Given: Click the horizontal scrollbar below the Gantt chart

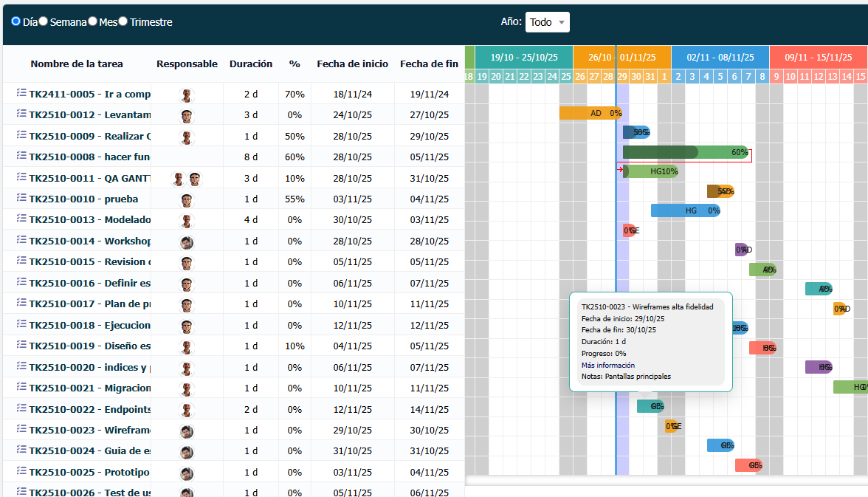Looking at the screenshot, I should (x=664, y=481).
